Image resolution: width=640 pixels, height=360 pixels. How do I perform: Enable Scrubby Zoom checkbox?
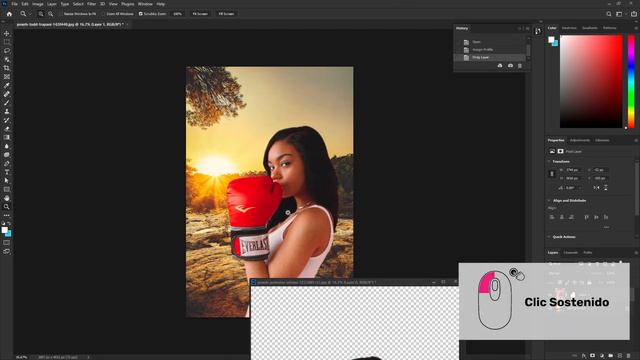click(x=140, y=14)
